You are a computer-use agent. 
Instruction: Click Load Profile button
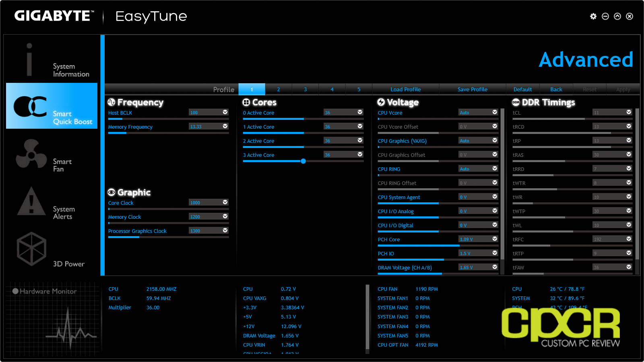tap(406, 89)
